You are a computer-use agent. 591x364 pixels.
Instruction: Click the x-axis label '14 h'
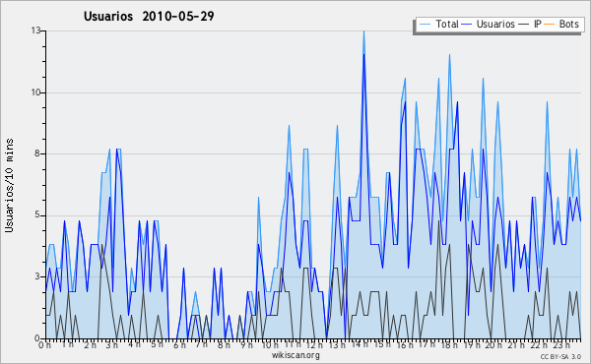pyautogui.click(x=359, y=344)
